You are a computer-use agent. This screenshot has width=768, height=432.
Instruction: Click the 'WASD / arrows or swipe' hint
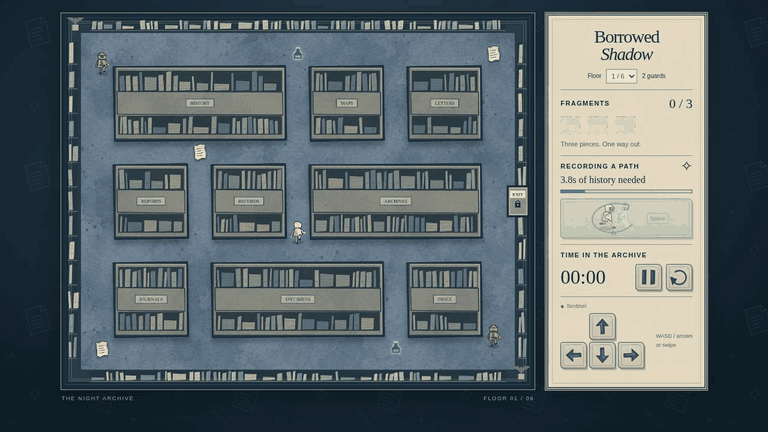coord(674,340)
